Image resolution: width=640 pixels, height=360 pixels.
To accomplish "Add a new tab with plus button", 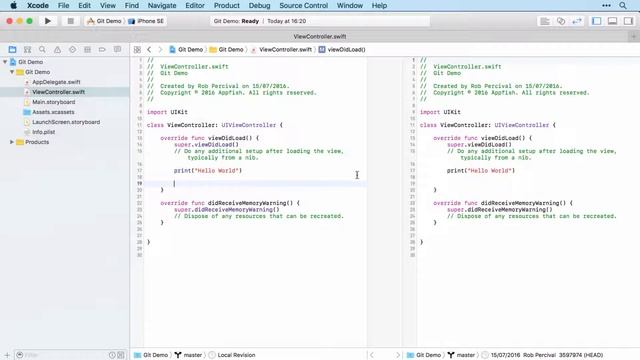I will pyautogui.click(x=633, y=36).
